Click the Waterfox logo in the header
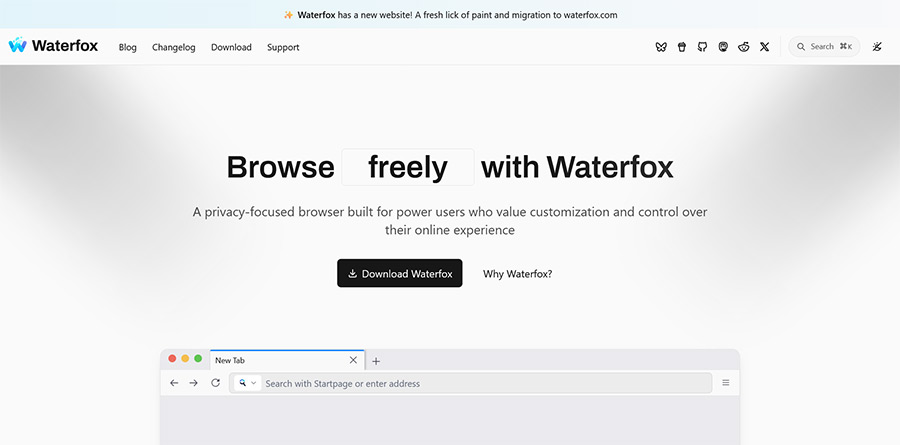Image resolution: width=900 pixels, height=445 pixels. click(x=54, y=46)
